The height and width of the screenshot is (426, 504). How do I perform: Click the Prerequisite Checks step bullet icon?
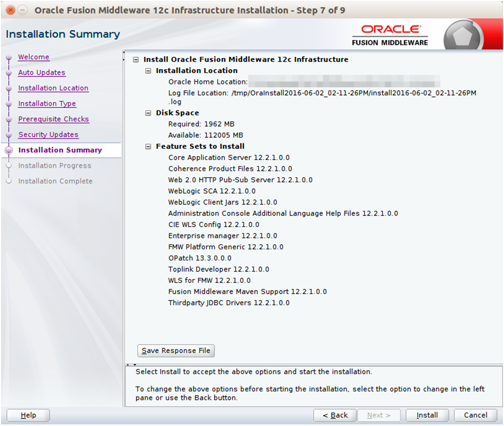(x=9, y=120)
